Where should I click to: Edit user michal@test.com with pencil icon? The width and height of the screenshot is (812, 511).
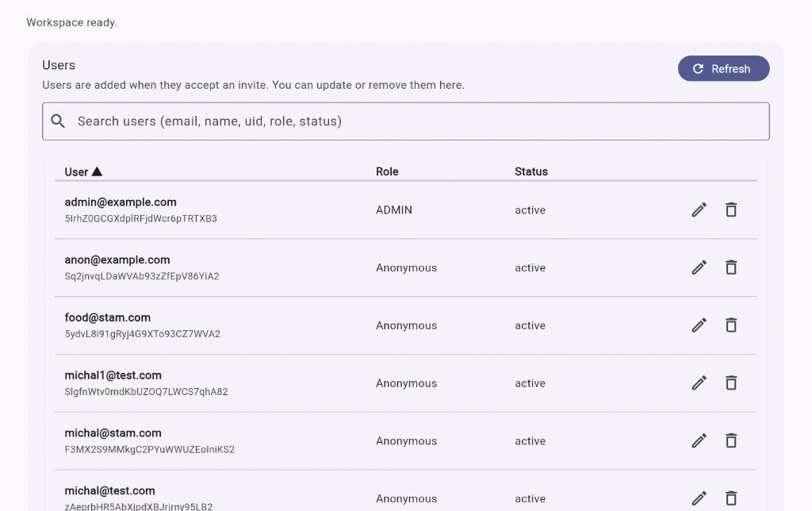pyautogui.click(x=699, y=498)
